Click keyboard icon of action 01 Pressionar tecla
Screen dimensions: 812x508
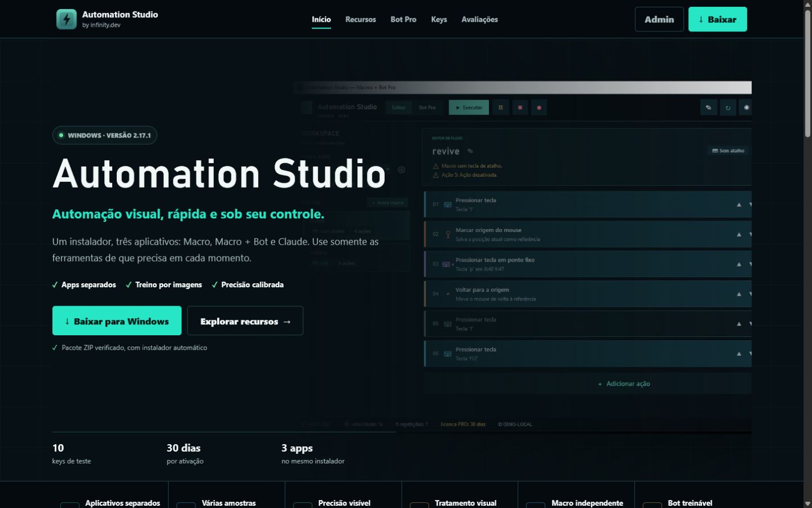click(448, 205)
